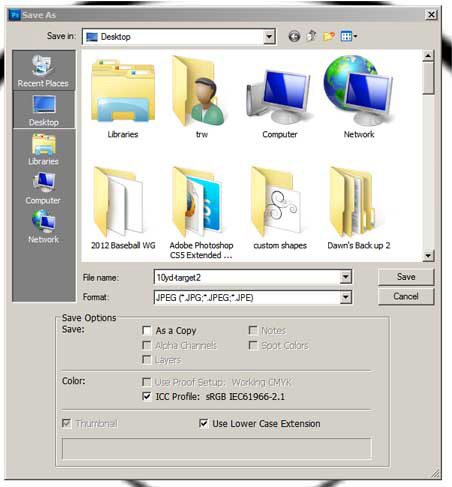The image size is (452, 487).
Task: Expand the File name dropdown arrow
Action: (346, 277)
